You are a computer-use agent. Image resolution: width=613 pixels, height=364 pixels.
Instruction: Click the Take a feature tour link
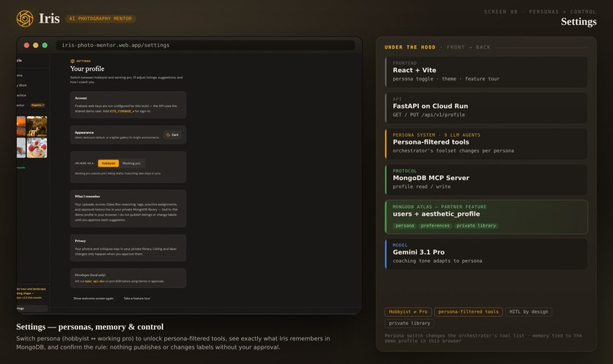137,299
